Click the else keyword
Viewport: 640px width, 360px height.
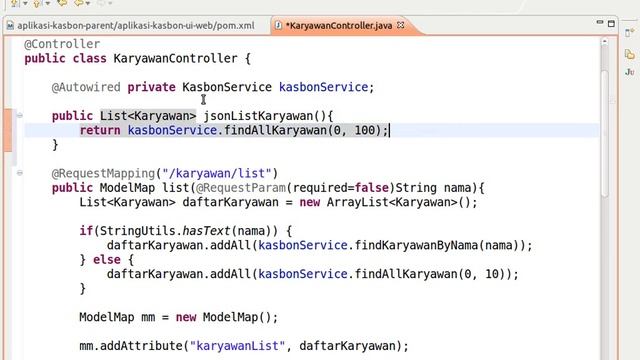[107, 260]
